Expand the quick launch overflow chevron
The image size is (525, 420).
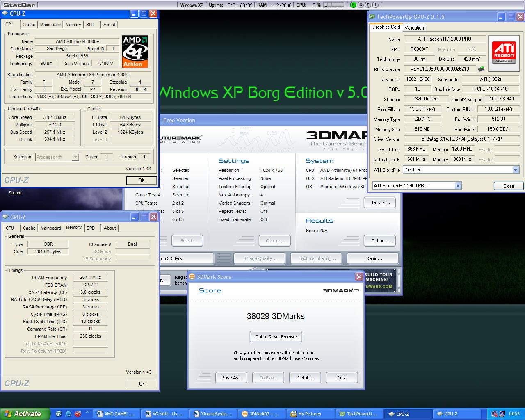(x=87, y=412)
